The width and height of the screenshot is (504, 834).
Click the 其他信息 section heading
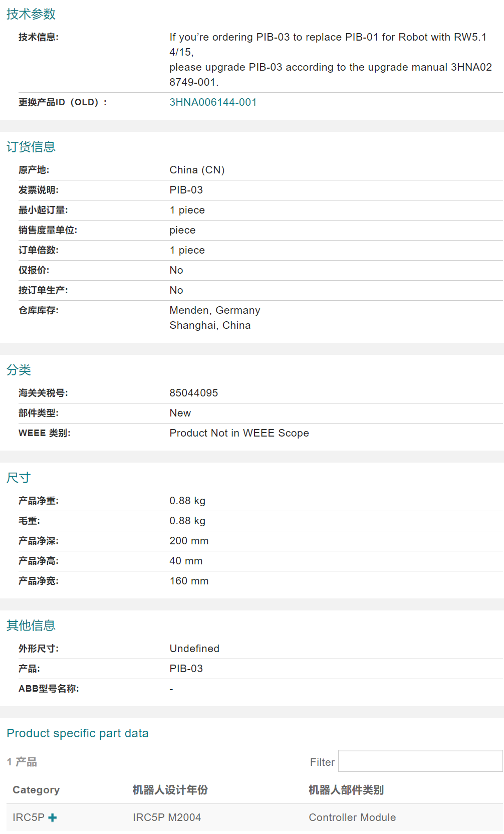[x=31, y=626]
